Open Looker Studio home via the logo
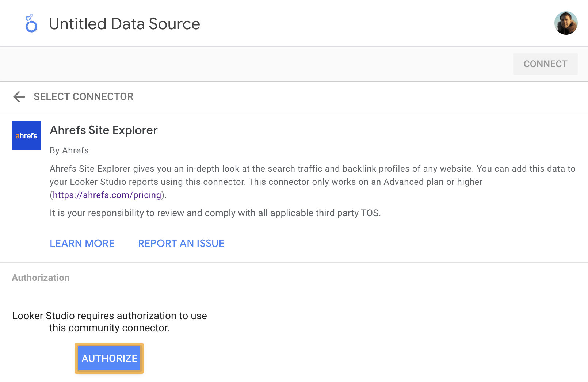The image size is (588, 382). (31, 23)
